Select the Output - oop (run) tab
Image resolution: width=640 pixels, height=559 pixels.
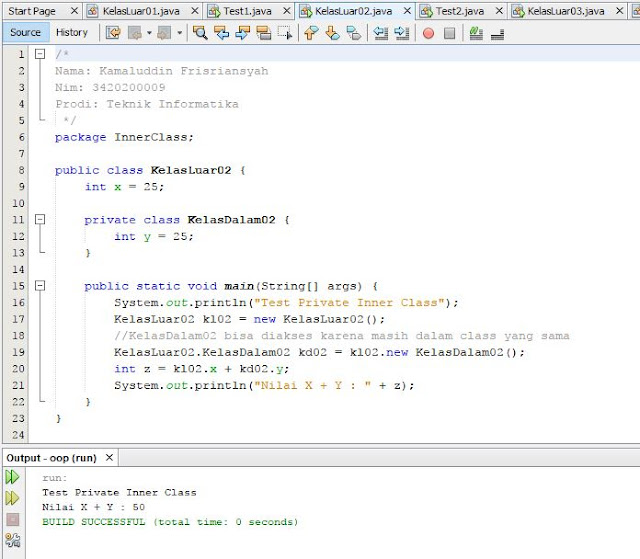click(51, 458)
